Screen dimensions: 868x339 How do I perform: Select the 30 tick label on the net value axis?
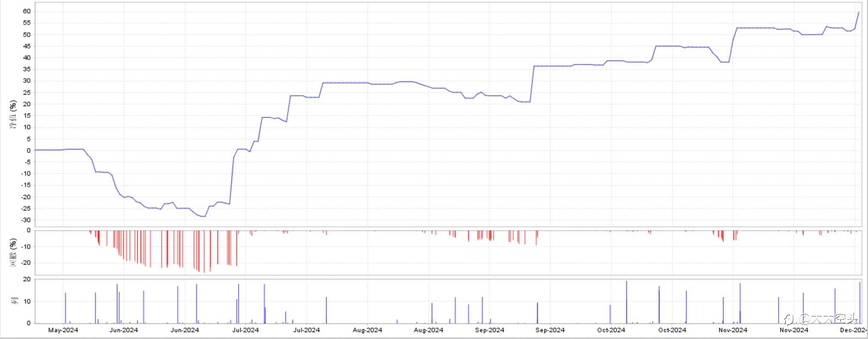pyautogui.click(x=27, y=81)
